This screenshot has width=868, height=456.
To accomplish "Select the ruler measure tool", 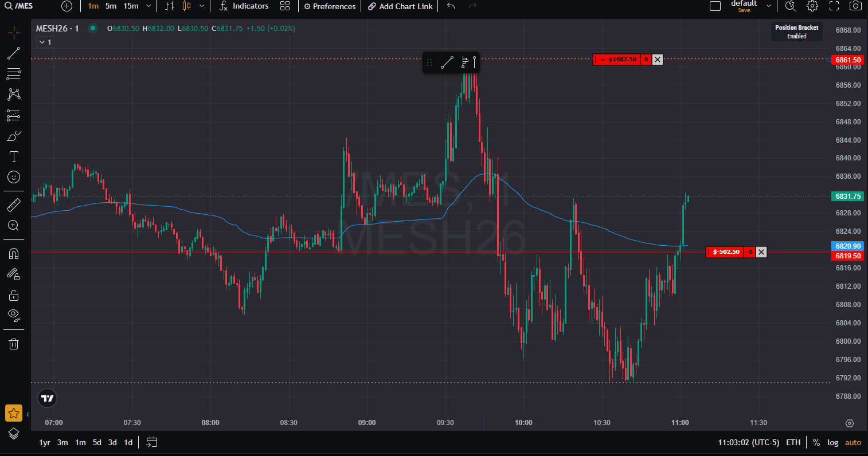I will point(14,205).
